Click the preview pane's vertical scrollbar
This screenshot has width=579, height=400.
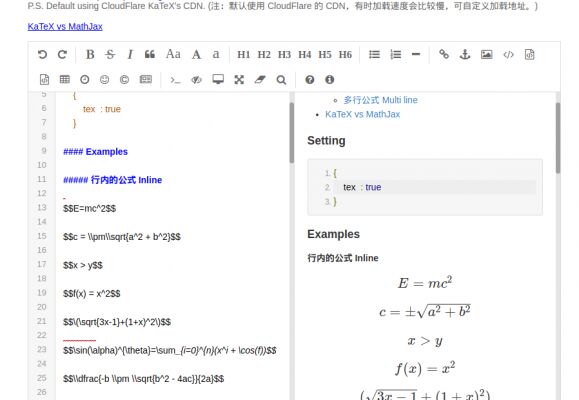click(558, 137)
